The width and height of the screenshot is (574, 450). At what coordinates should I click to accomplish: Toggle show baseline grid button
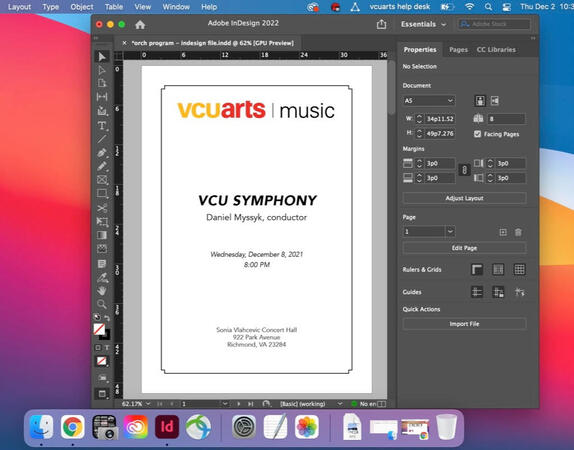(498, 269)
